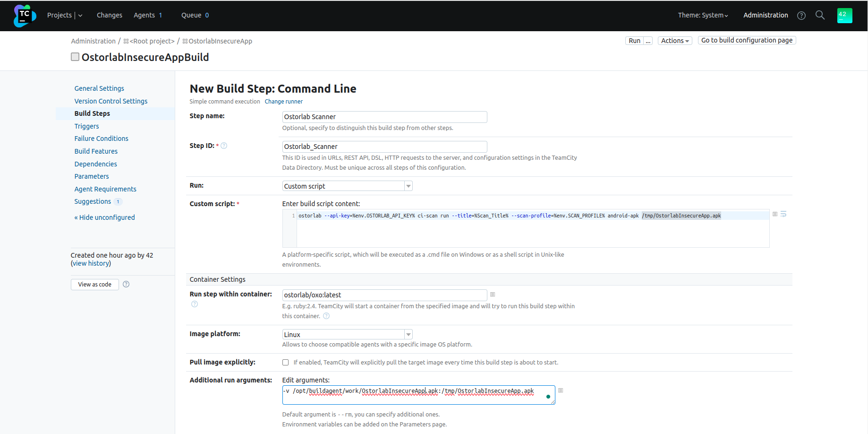The width and height of the screenshot is (868, 434).
Task: Open the help question mark icon in header
Action: [801, 16]
